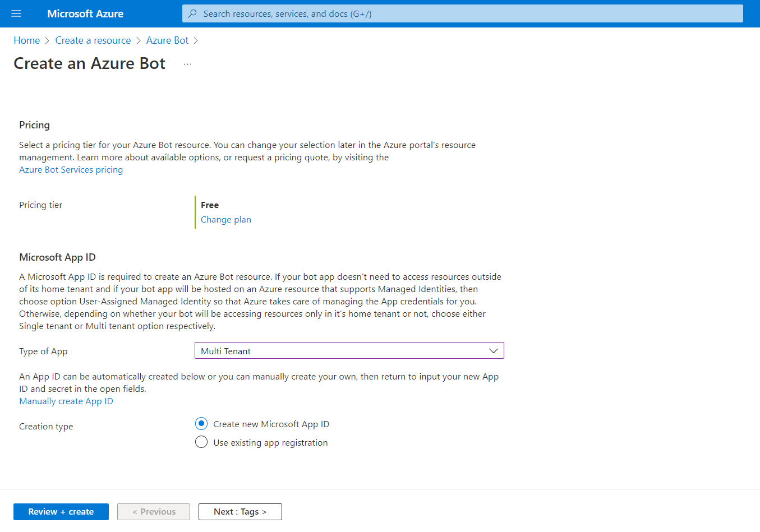Click the Creation type label
Screen dimensions: 760x532
(46, 426)
